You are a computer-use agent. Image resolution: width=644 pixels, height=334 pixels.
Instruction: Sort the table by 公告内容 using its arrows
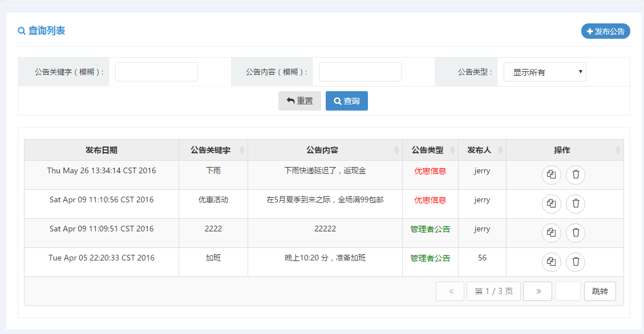(396, 150)
